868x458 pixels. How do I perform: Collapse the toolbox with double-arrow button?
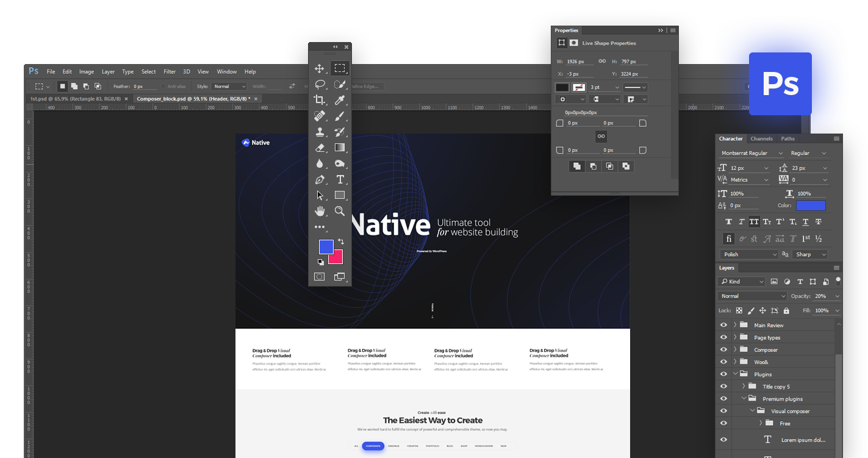[335, 47]
